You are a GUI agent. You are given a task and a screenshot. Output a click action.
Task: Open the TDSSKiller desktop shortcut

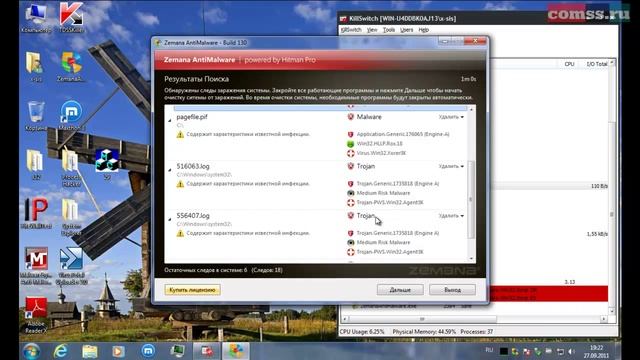tap(71, 17)
